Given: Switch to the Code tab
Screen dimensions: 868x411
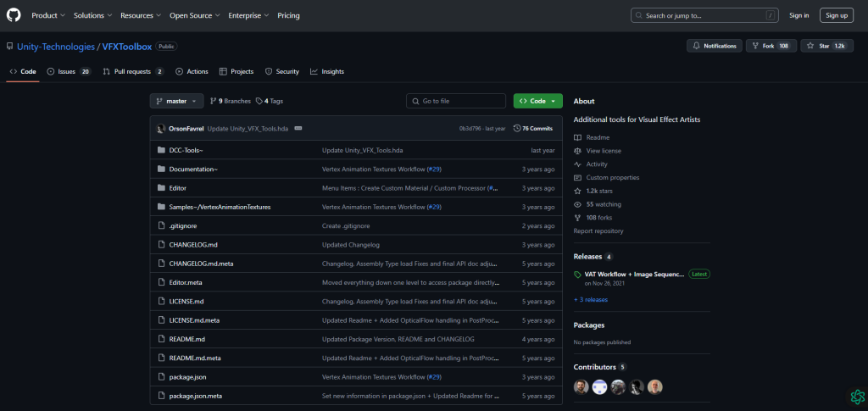Looking at the screenshot, I should (23, 71).
